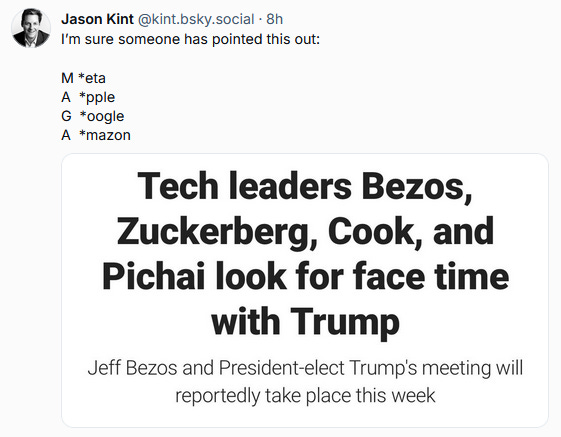Click the headline line 'Zuckerberg, Cook, and'

pos(305,231)
